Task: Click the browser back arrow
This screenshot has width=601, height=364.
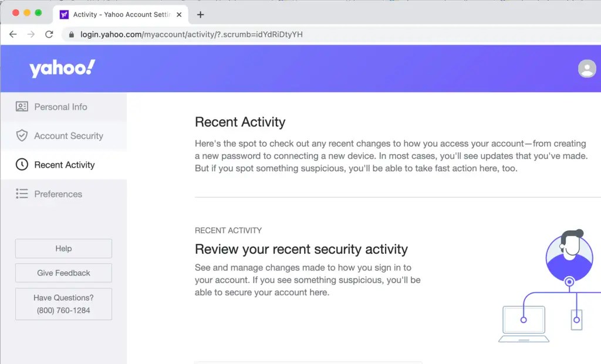Action: 13,35
